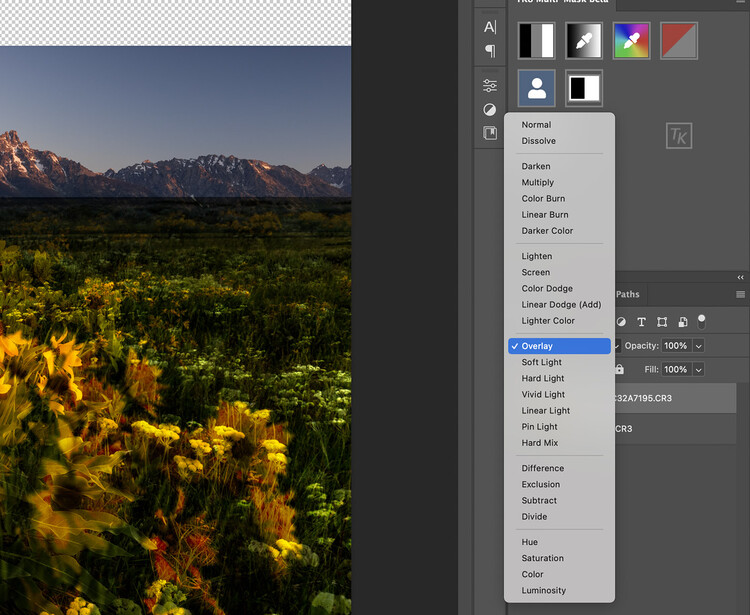Open the Properties sliders panel icon
Screen dimensions: 750x615
pos(490,86)
